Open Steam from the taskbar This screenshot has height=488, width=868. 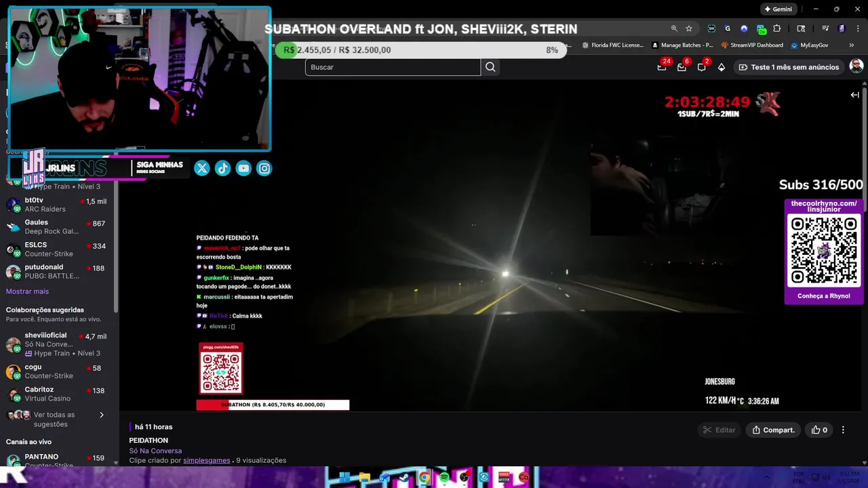[404, 477]
